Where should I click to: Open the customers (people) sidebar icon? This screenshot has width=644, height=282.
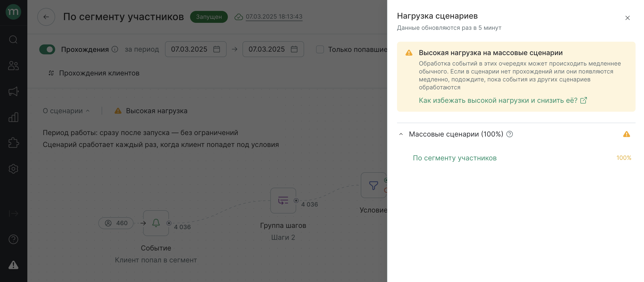pos(13,66)
